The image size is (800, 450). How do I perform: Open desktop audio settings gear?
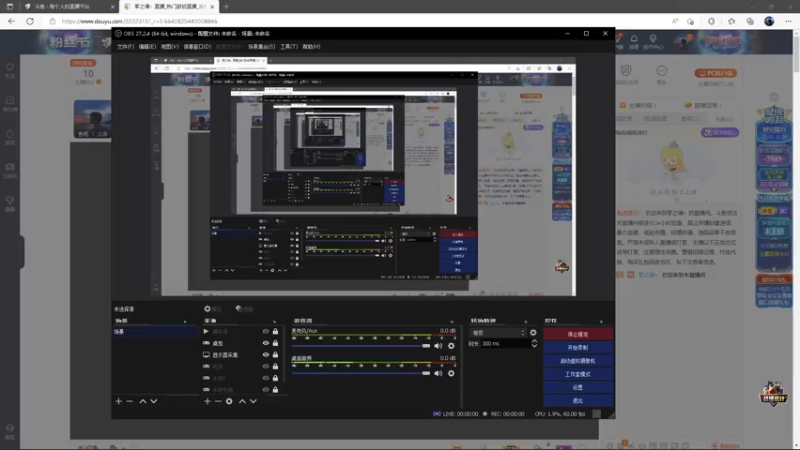pos(451,373)
